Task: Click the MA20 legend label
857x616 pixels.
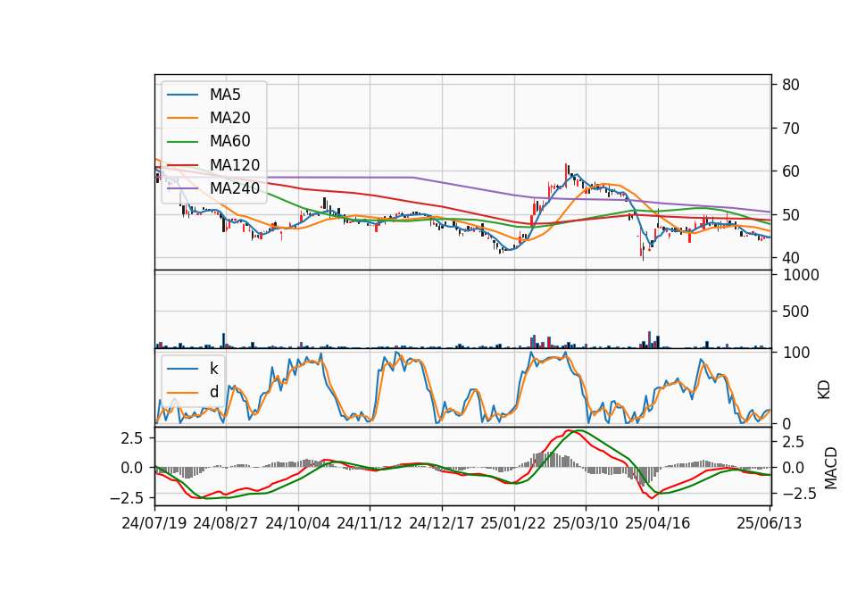Action: pyautogui.click(x=230, y=118)
